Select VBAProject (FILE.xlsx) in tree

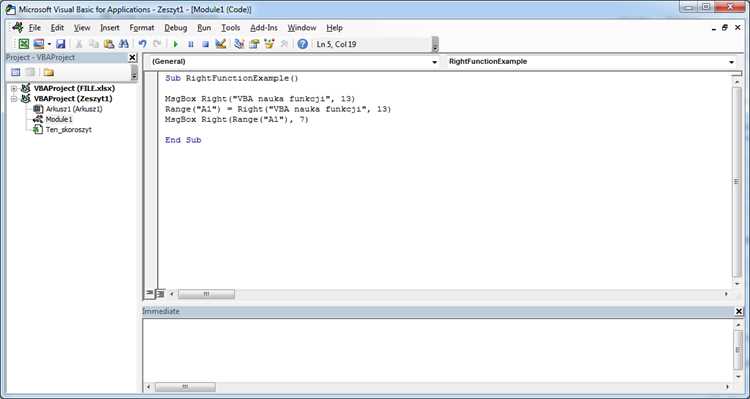[74, 89]
